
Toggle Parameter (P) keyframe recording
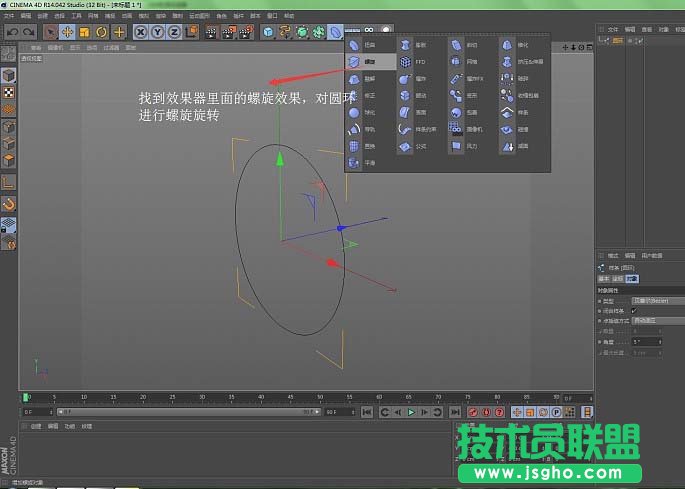pos(556,412)
